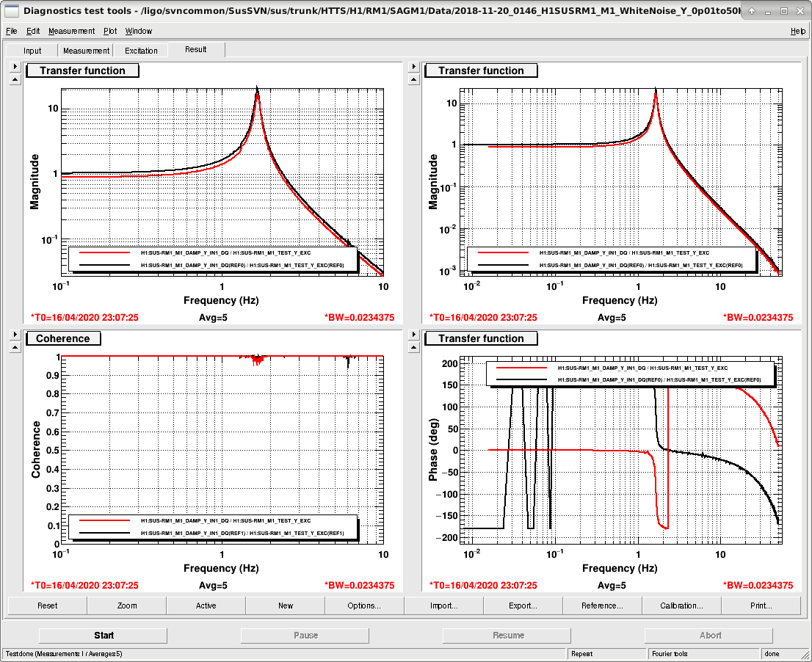Click the Options... button
This screenshot has height=662, width=812.
(x=364, y=605)
